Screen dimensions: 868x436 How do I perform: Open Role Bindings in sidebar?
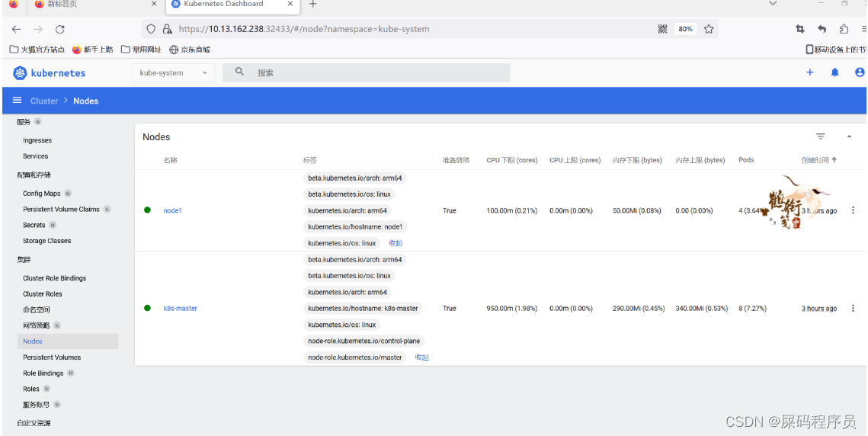(43, 373)
